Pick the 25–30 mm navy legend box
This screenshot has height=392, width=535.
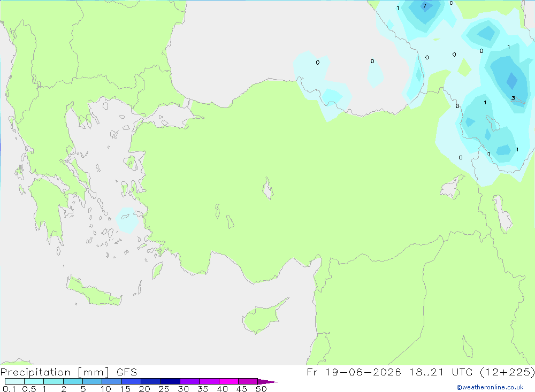pos(170,381)
